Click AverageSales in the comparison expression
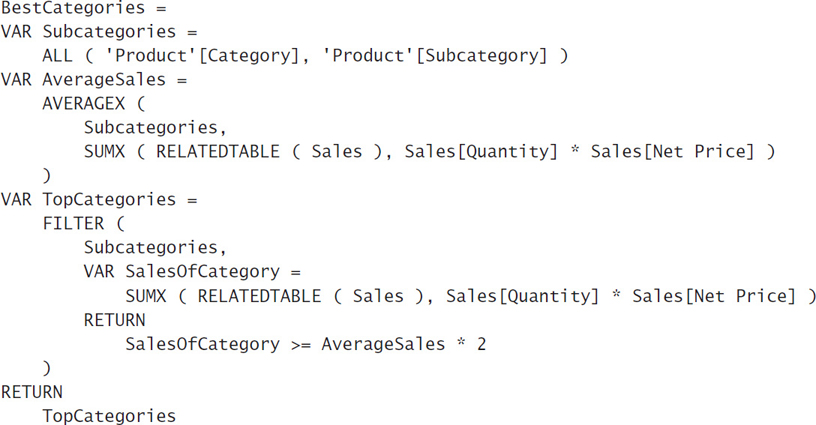 tap(384, 344)
